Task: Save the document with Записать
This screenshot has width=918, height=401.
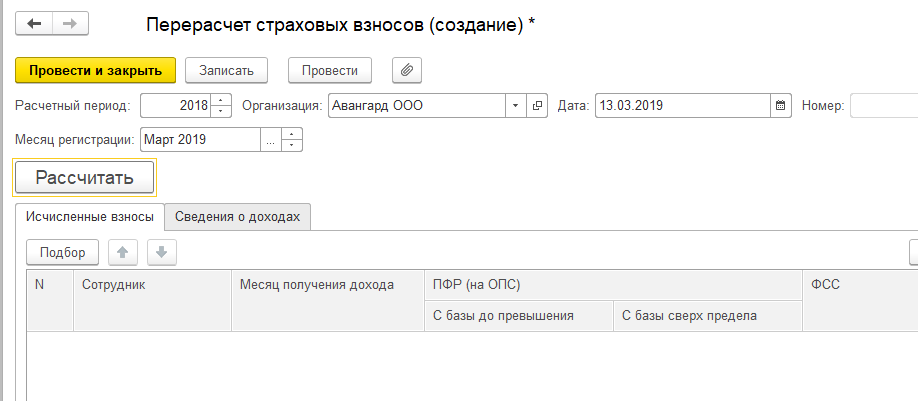Action: (233, 70)
